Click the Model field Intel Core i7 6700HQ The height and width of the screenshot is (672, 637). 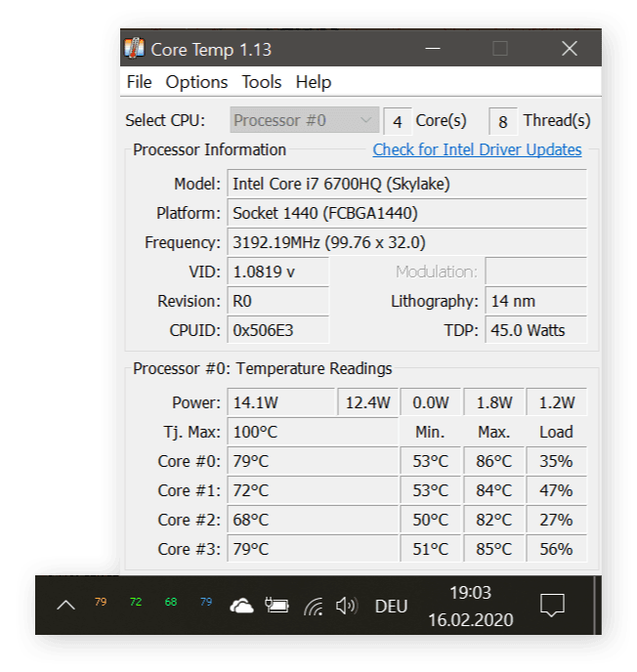(x=406, y=184)
